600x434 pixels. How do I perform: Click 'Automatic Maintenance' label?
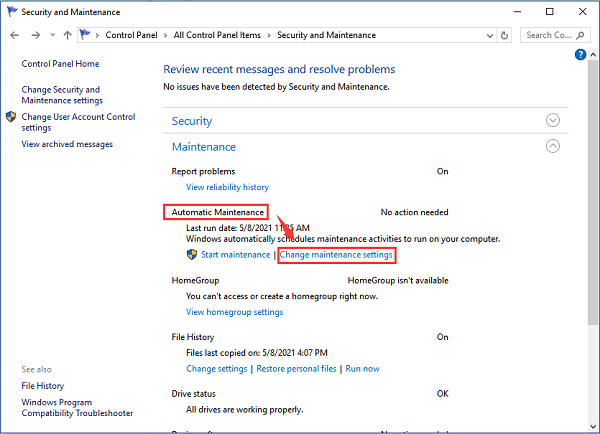218,212
